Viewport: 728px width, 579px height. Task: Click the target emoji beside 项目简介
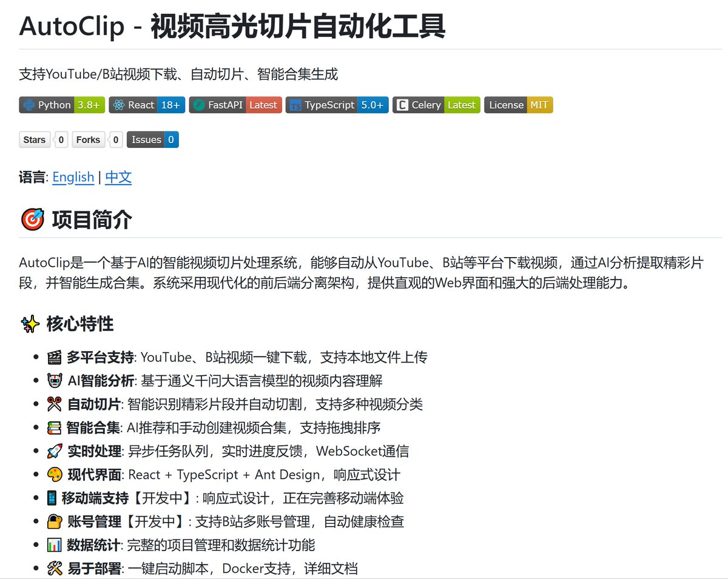[32, 219]
